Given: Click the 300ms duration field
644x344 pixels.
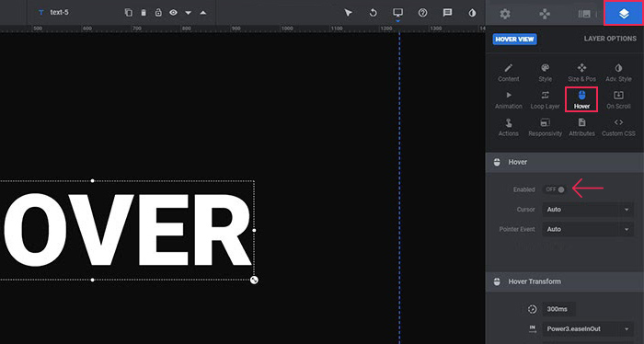Looking at the screenshot, I should click(558, 309).
